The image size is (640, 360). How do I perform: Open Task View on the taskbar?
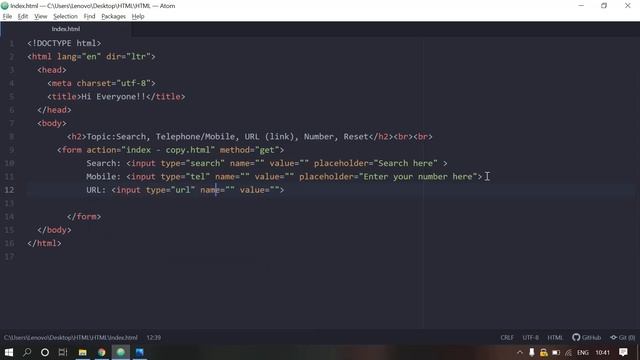(x=63, y=352)
